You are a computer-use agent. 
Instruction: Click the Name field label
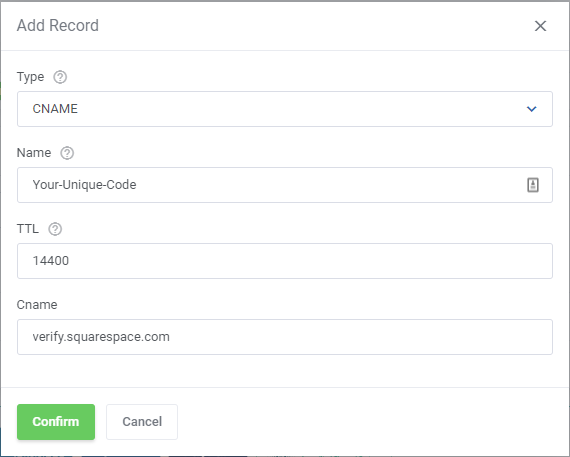34,153
